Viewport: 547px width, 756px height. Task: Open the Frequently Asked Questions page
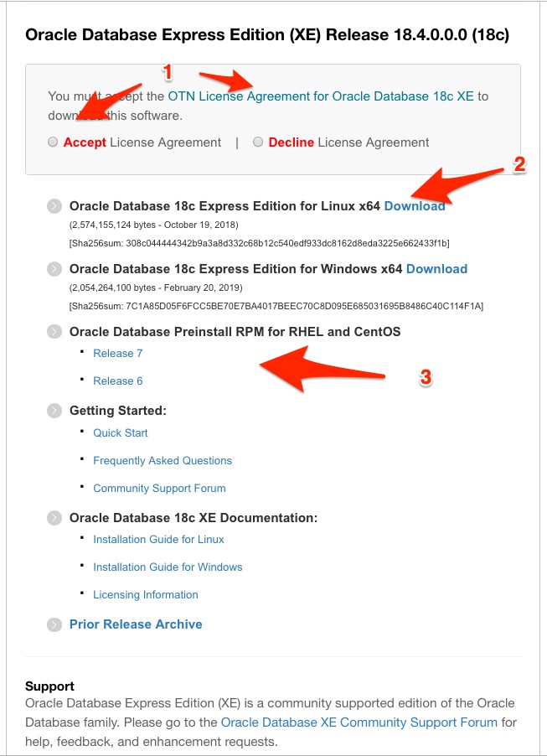coord(162,460)
